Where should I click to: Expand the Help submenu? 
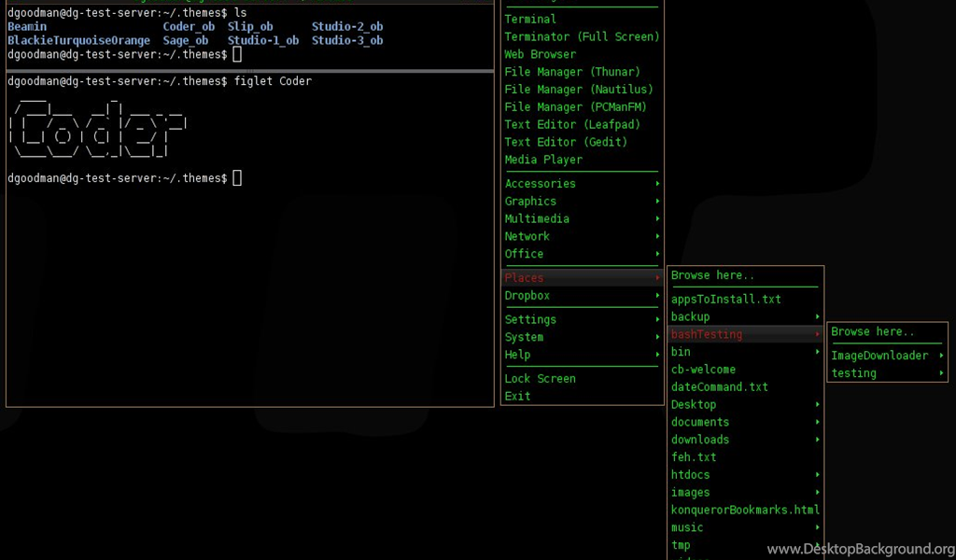(582, 356)
